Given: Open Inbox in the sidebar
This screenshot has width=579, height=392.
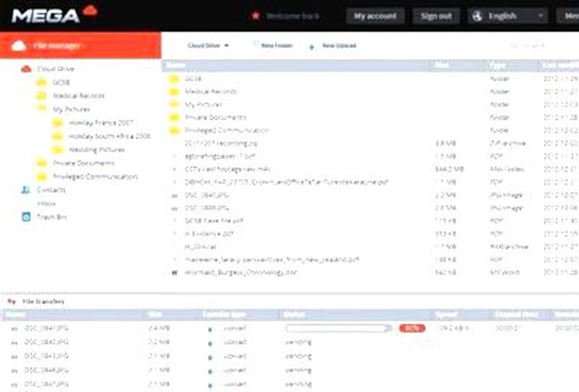Looking at the screenshot, I should pos(46,203).
